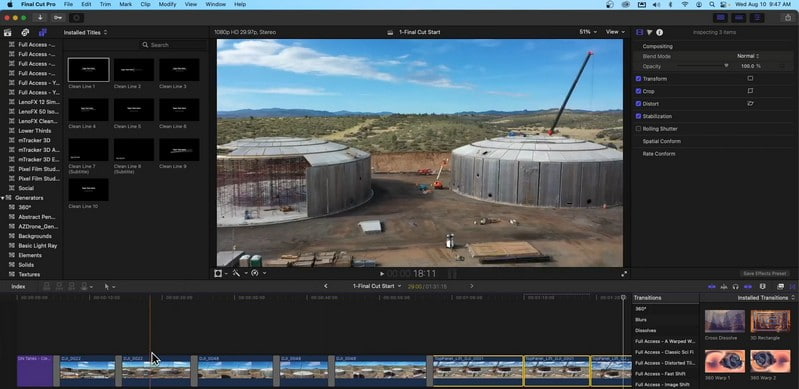This screenshot has width=799, height=389.
Task: Click the Distort on-screen control icon
Action: [750, 103]
